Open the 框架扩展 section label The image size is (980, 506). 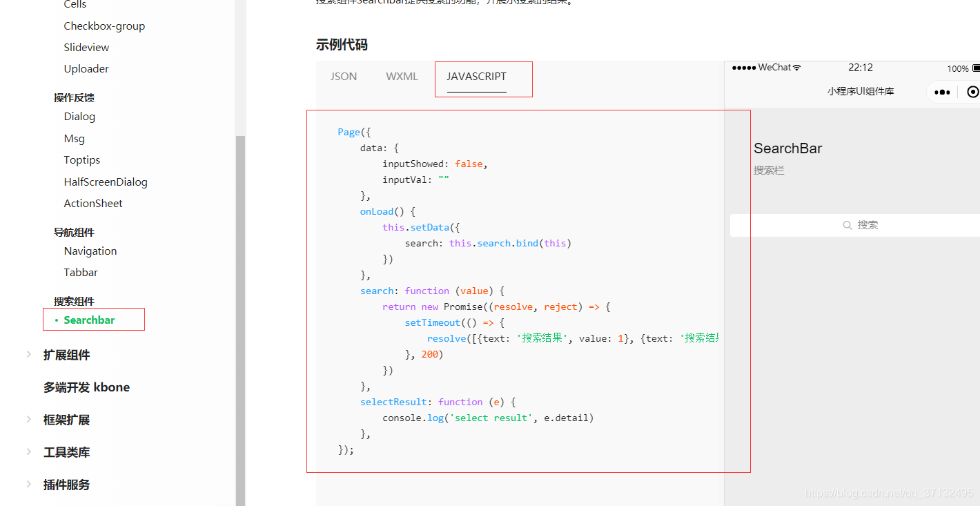coord(66,420)
